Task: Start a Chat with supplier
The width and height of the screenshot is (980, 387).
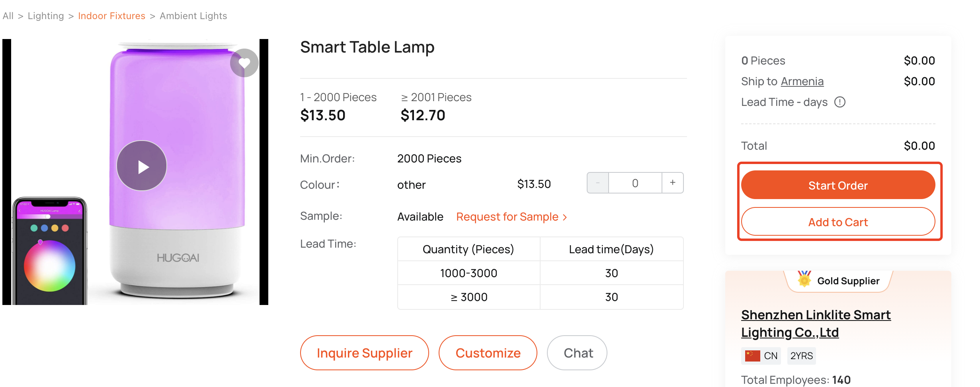Action: 577,353
